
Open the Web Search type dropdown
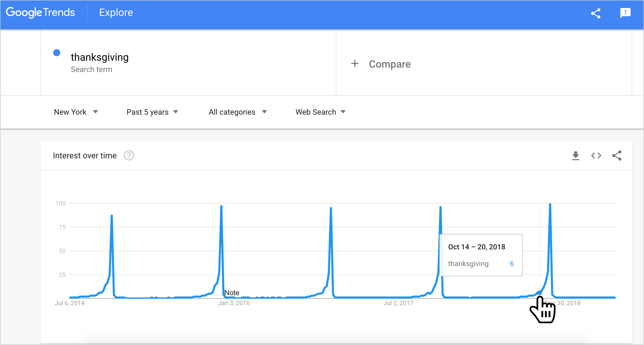[320, 112]
